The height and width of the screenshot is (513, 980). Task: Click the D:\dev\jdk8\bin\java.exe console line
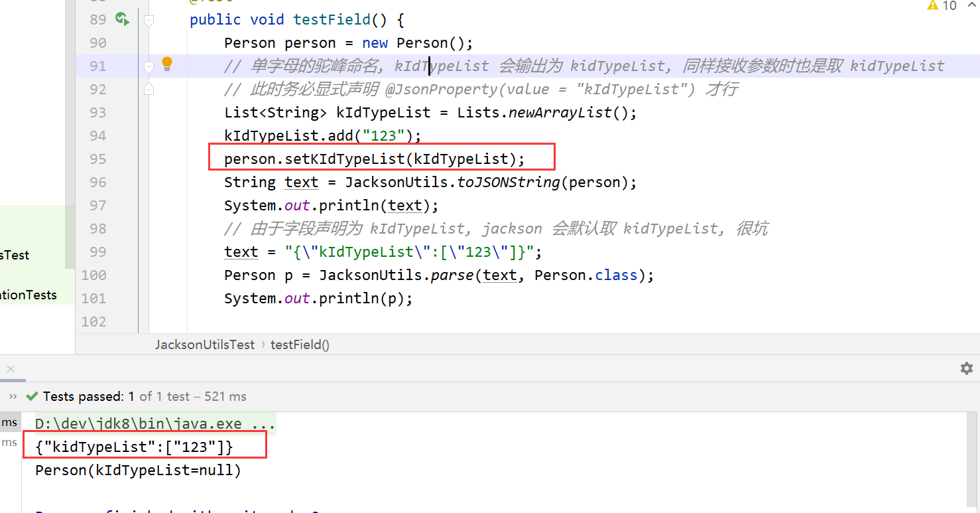pos(155,423)
